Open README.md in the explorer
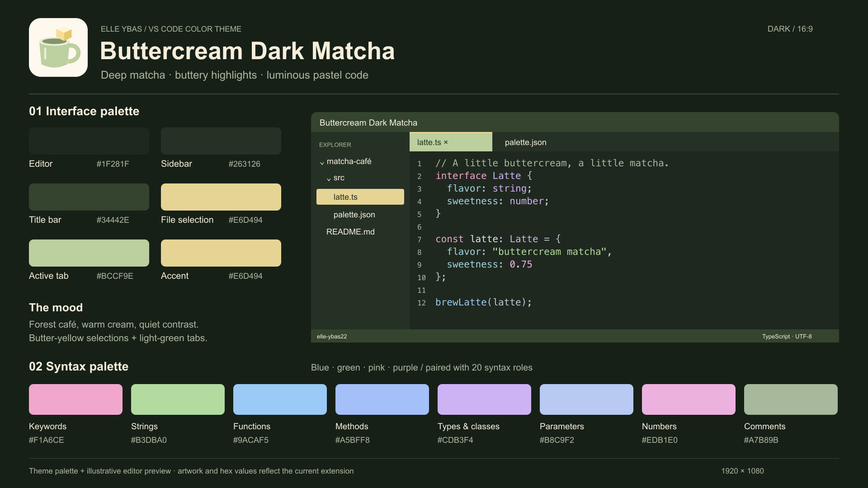 [x=350, y=232]
